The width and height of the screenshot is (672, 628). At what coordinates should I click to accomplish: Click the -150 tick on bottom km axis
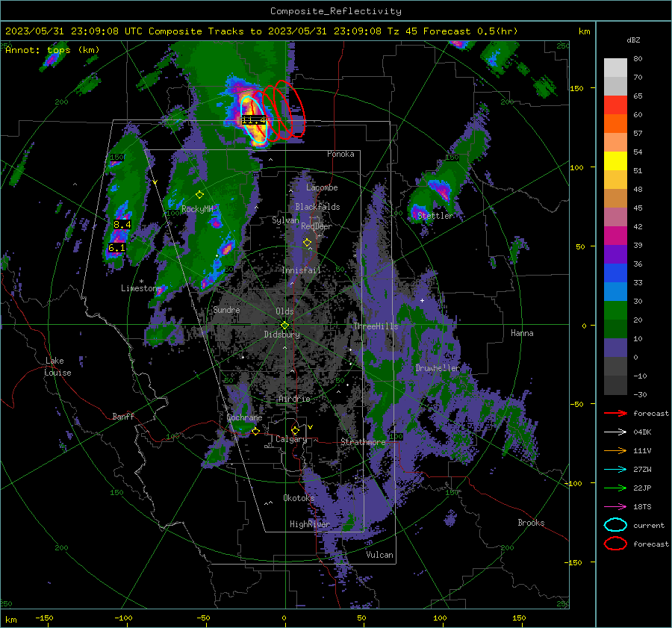coord(45,618)
